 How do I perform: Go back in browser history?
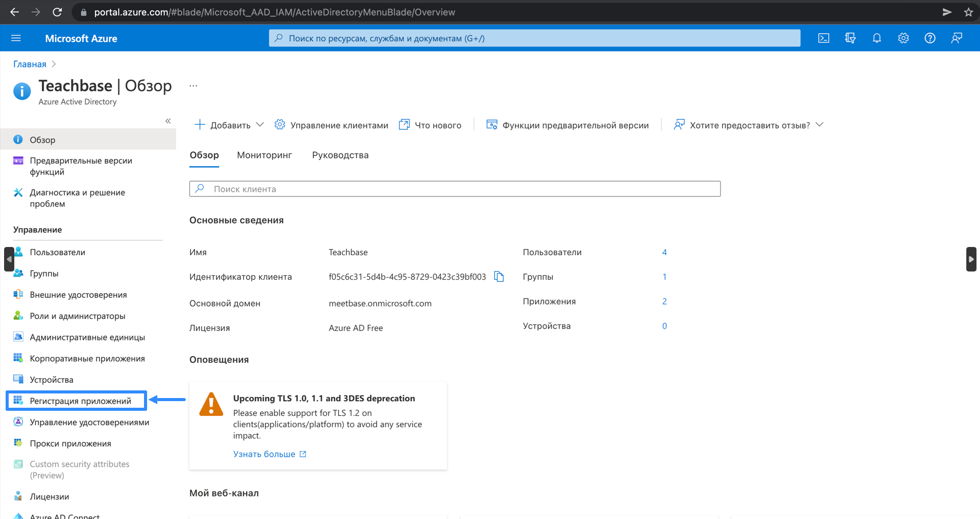14,12
